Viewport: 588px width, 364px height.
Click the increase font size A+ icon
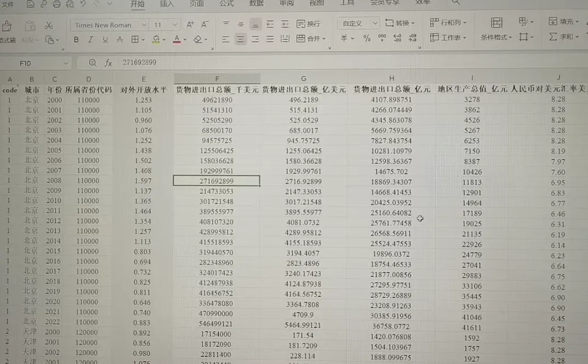click(189, 24)
